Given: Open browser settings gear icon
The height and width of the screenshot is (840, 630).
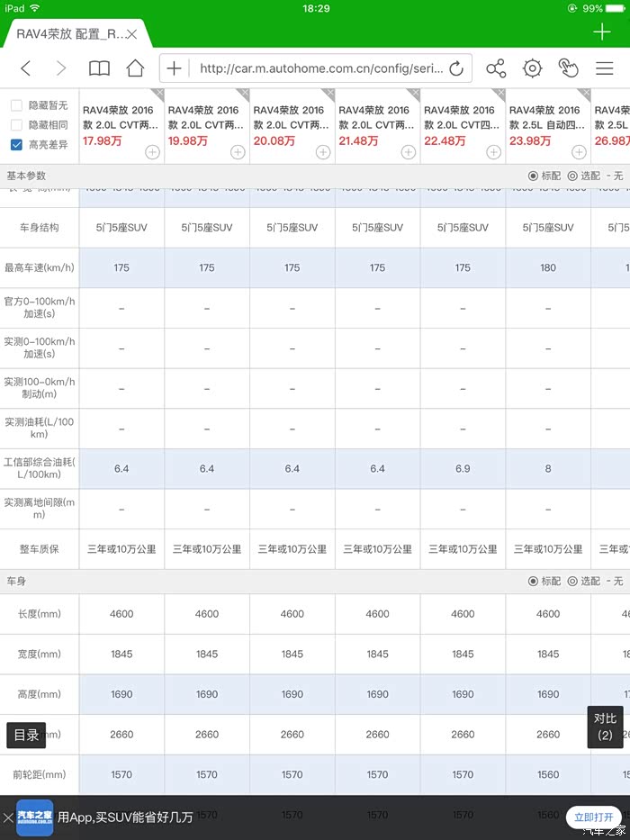Looking at the screenshot, I should coord(532,68).
